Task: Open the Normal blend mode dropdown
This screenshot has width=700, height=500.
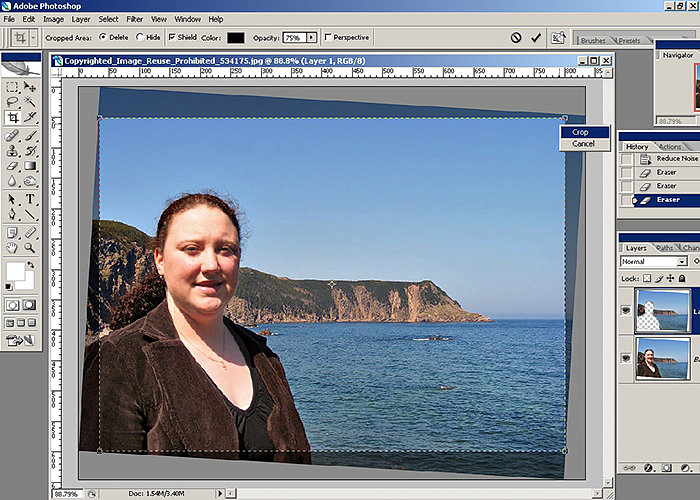Action: tap(682, 262)
